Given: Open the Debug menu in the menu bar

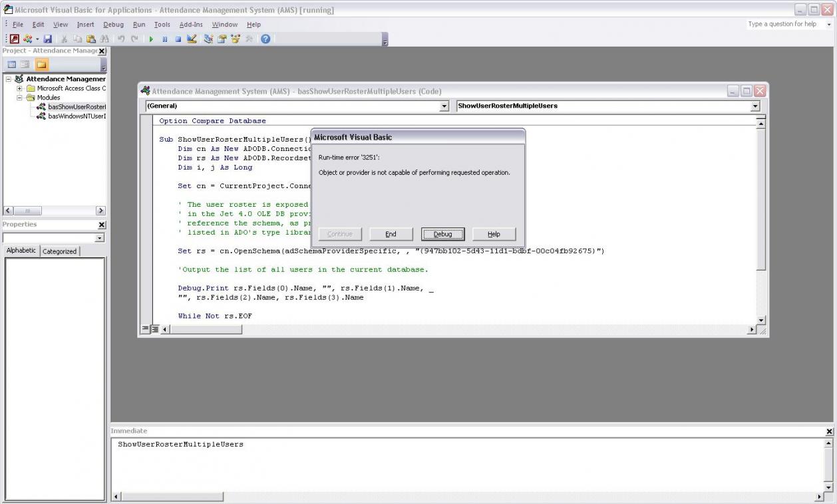Looking at the screenshot, I should coord(113,25).
